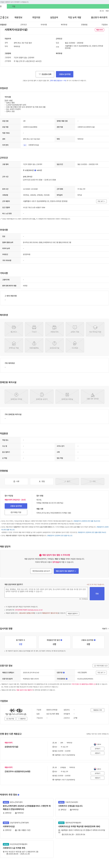Viewport: 109px width, 868px height.
Task: Open the remedy.korcc.or.kr link
Action: (29, 610)
